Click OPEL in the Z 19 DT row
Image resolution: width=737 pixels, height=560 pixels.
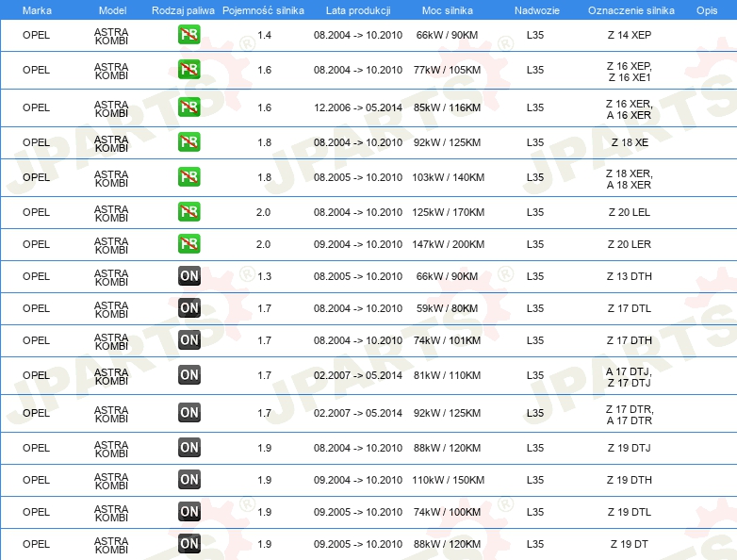[x=36, y=544]
